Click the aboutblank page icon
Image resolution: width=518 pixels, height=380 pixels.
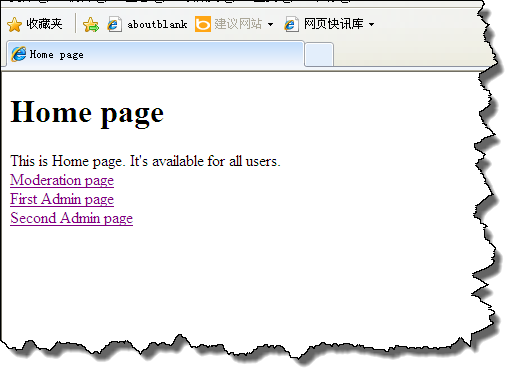(x=114, y=24)
